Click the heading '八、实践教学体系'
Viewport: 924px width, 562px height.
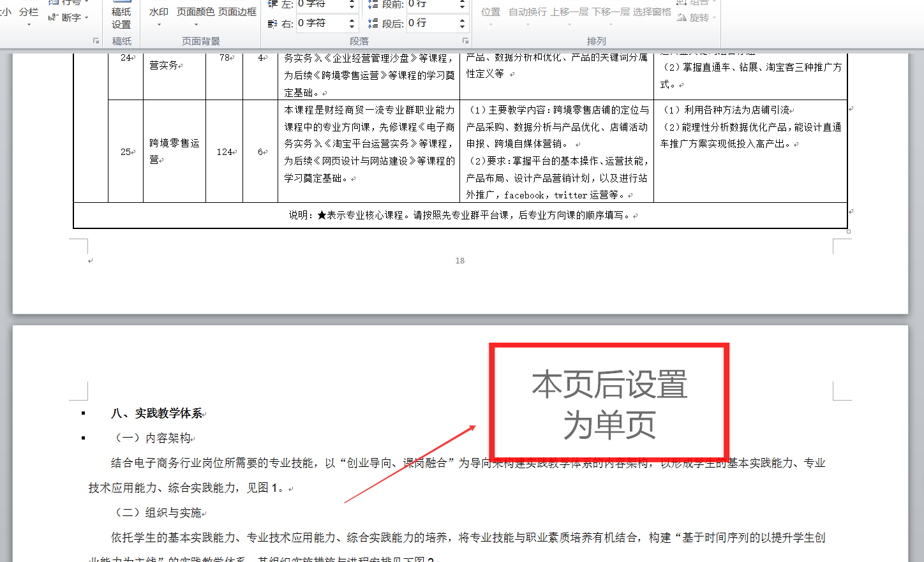point(157,413)
